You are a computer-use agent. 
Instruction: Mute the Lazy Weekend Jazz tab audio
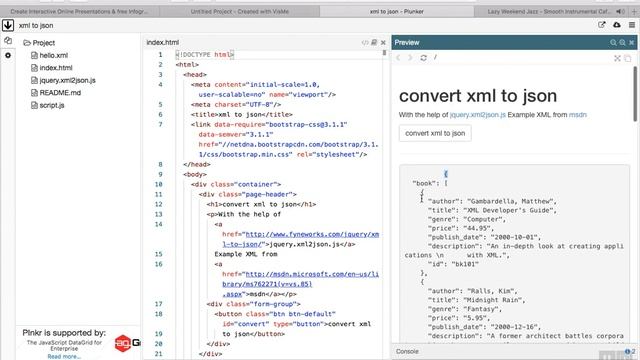tap(620, 11)
